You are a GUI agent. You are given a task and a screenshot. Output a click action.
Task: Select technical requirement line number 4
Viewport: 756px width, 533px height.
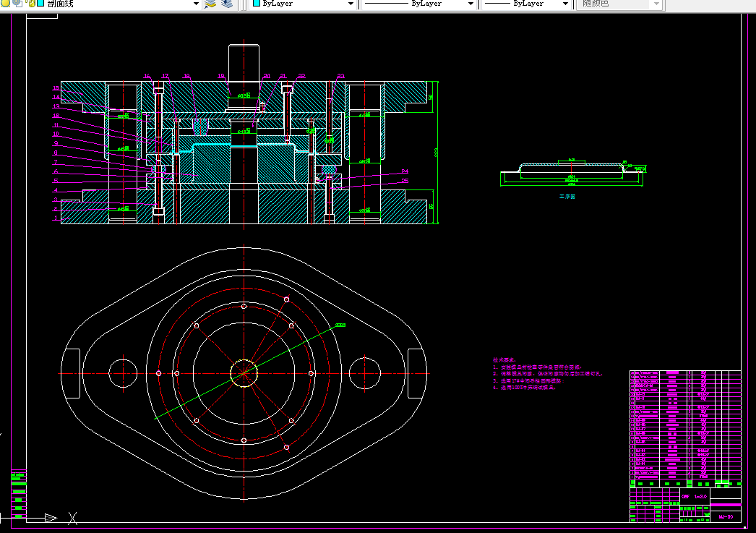[525, 388]
